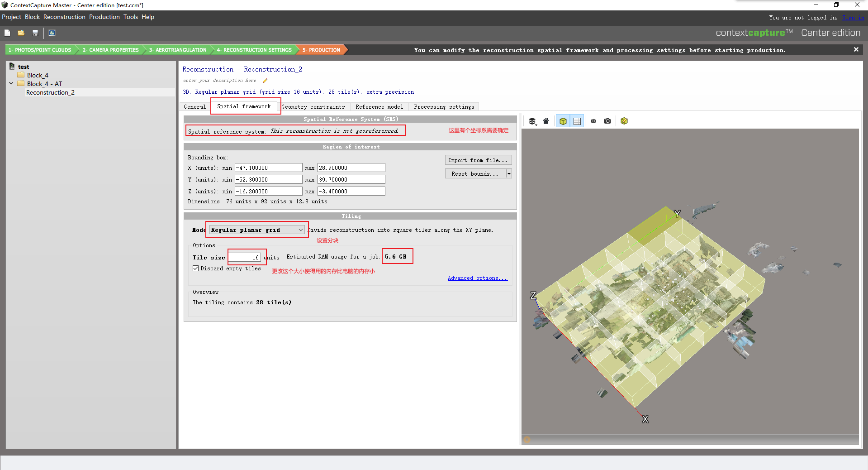Open the tiling Mode dropdown

coord(257,230)
